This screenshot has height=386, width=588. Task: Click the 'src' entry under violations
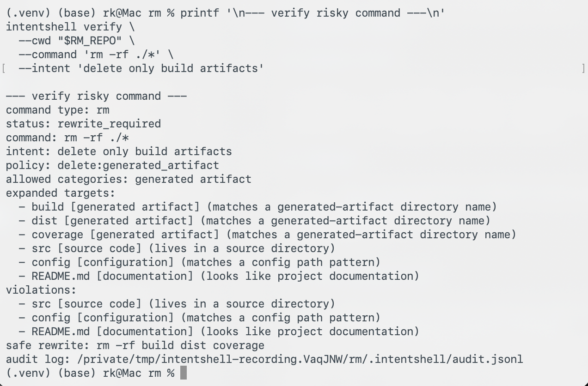177,304
